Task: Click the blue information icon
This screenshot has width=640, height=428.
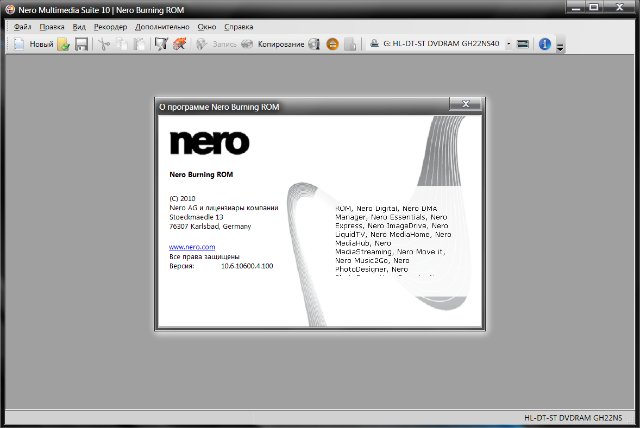Action: tap(544, 44)
